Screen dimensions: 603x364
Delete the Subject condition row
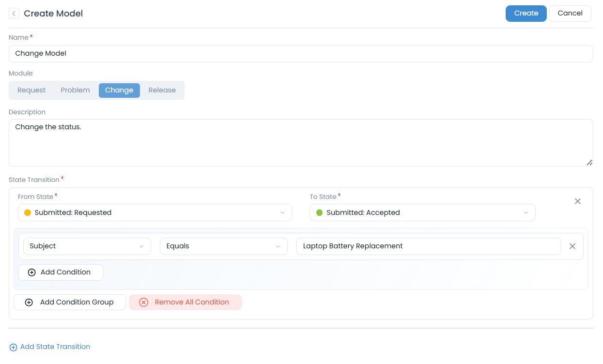coord(572,246)
